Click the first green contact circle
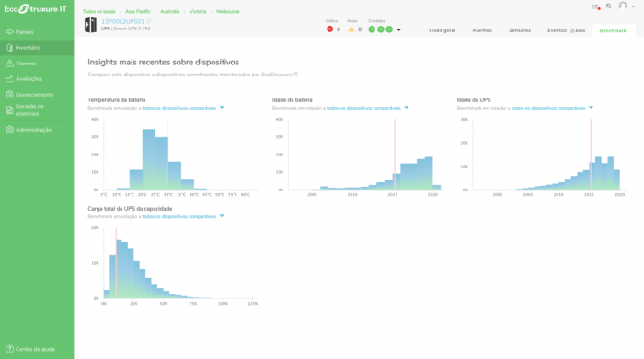644x359 pixels. pyautogui.click(x=372, y=29)
